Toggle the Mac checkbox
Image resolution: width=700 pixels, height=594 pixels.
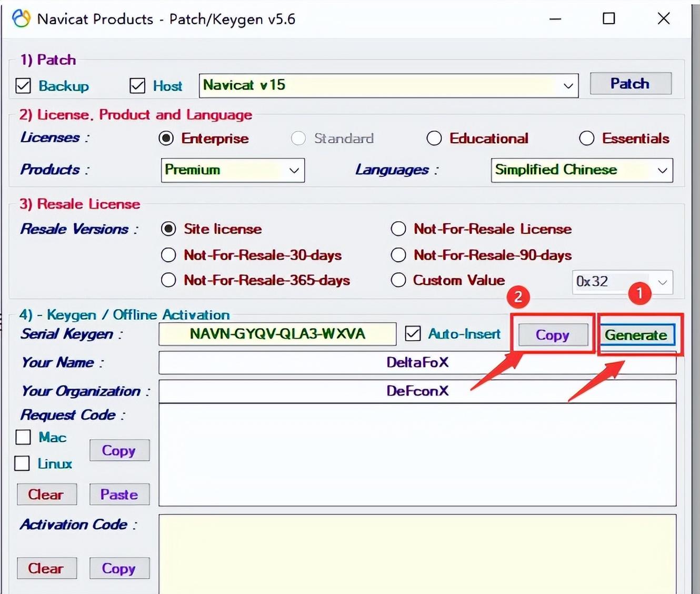click(x=23, y=437)
